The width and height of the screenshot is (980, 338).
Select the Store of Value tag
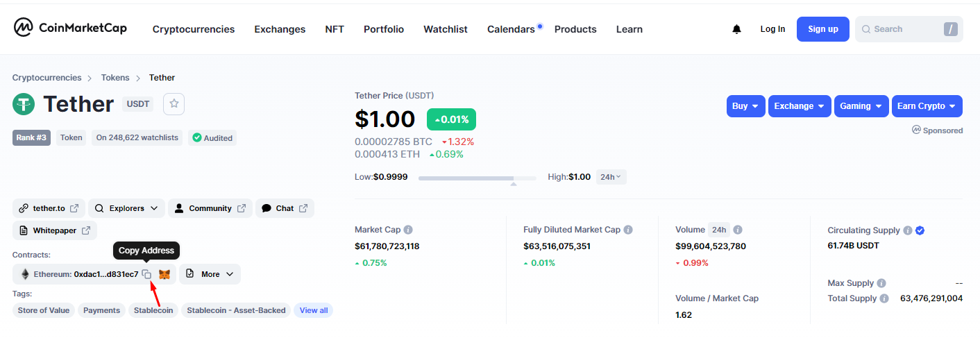point(44,310)
